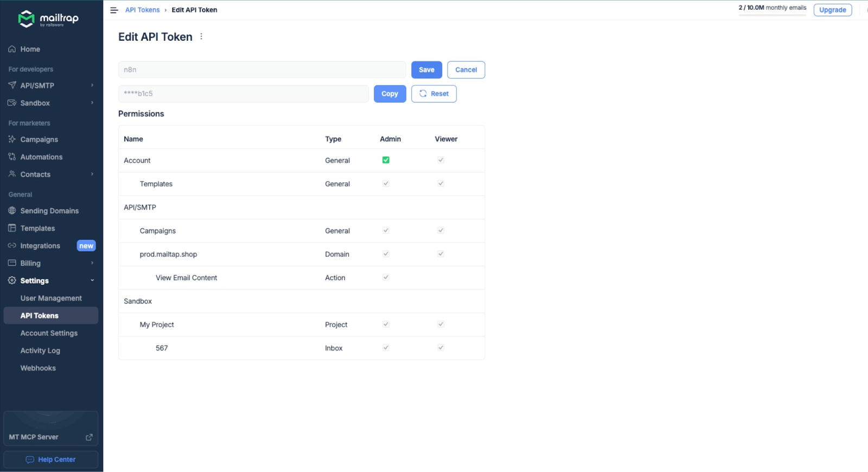Click the Home icon in sidebar
868x472 pixels.
coord(12,49)
